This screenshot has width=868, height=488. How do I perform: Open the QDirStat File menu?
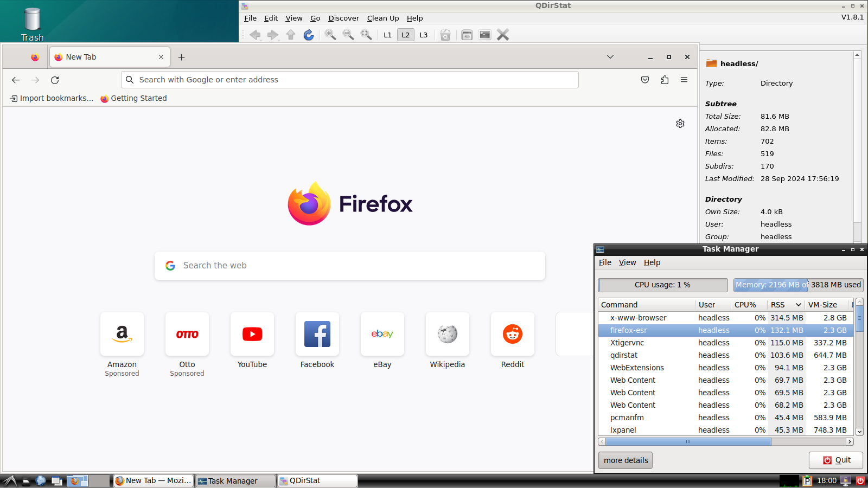[251, 18]
